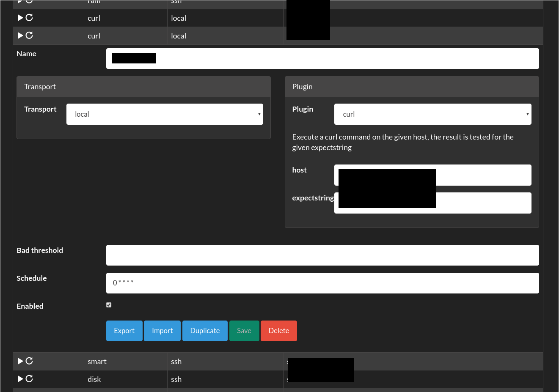Toggle the Enabled checkbox

tap(109, 305)
